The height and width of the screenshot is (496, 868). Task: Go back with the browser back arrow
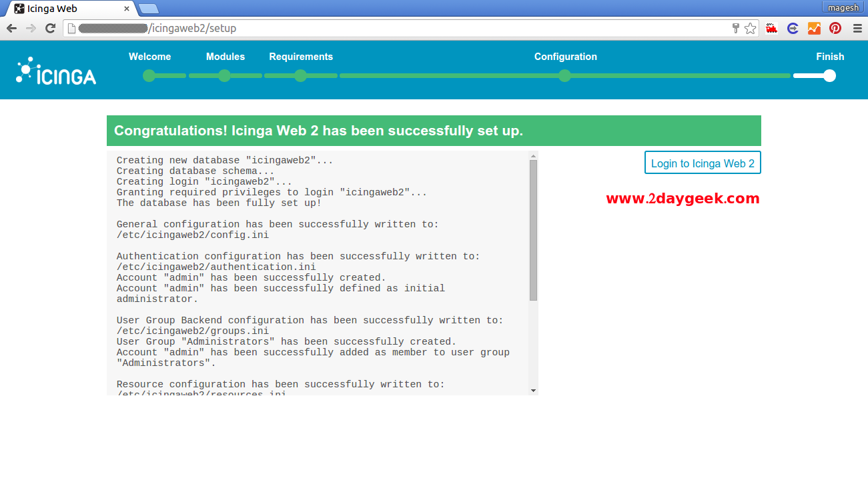coord(11,28)
